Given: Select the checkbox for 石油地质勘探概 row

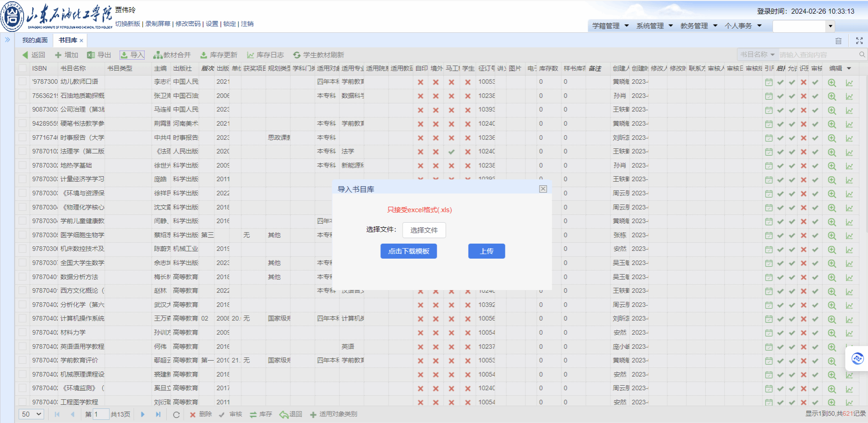Looking at the screenshot, I should coord(22,96).
